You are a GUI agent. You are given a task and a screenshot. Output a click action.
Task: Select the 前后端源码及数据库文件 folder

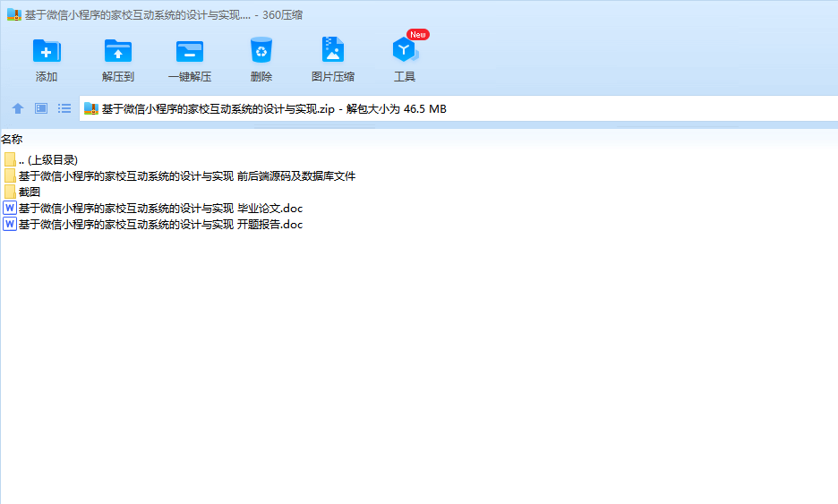[x=180, y=175]
